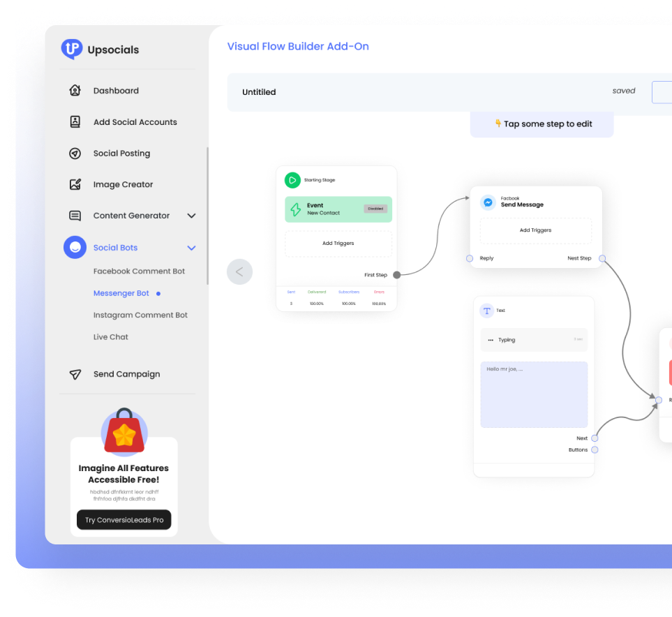Click 'Visual Flow Builder Add-On' heading
Screen dimensions: 672x617
pos(298,46)
